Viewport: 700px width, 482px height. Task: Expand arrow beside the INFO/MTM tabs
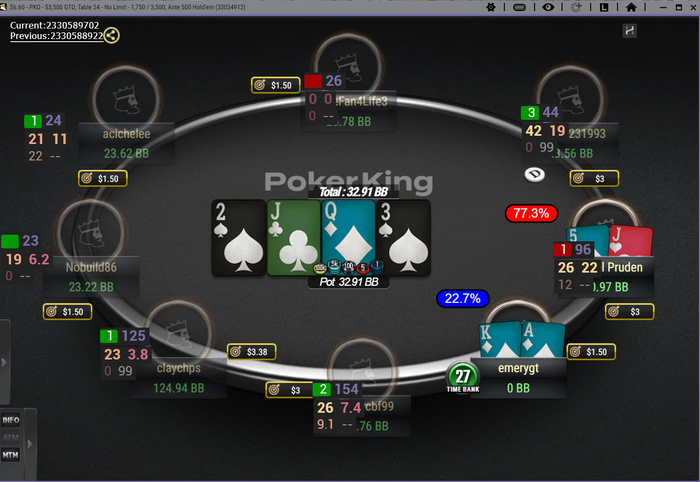tap(30, 444)
